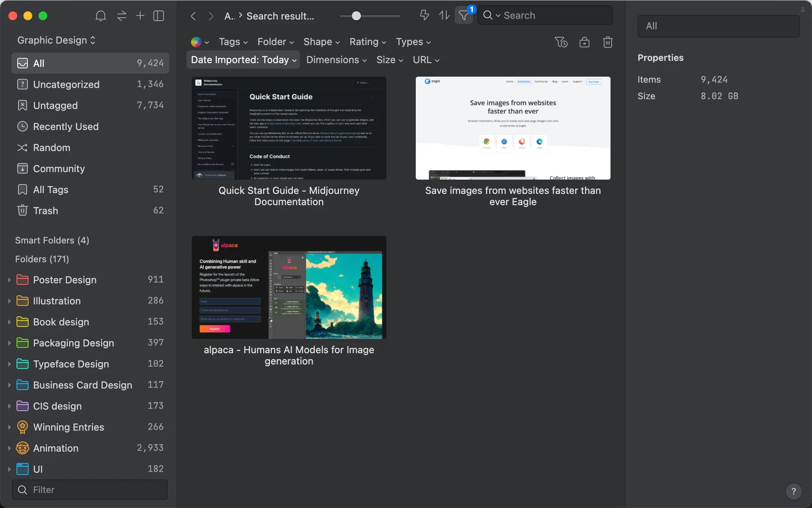Toggle the sidebar layout icon
This screenshot has height=508, width=812.
[x=159, y=16]
